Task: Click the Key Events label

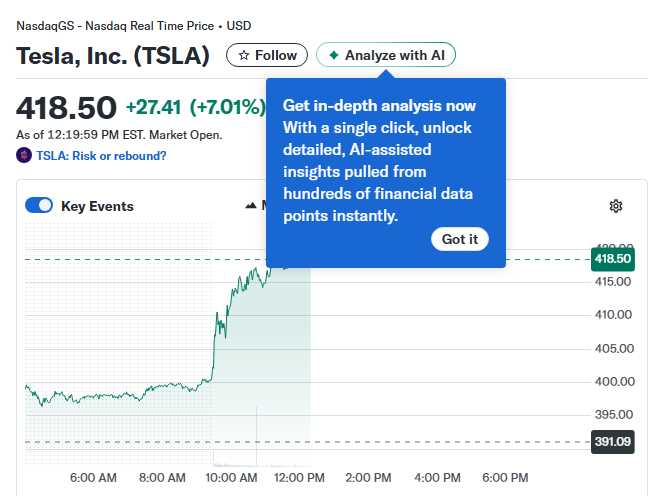Action: (97, 207)
